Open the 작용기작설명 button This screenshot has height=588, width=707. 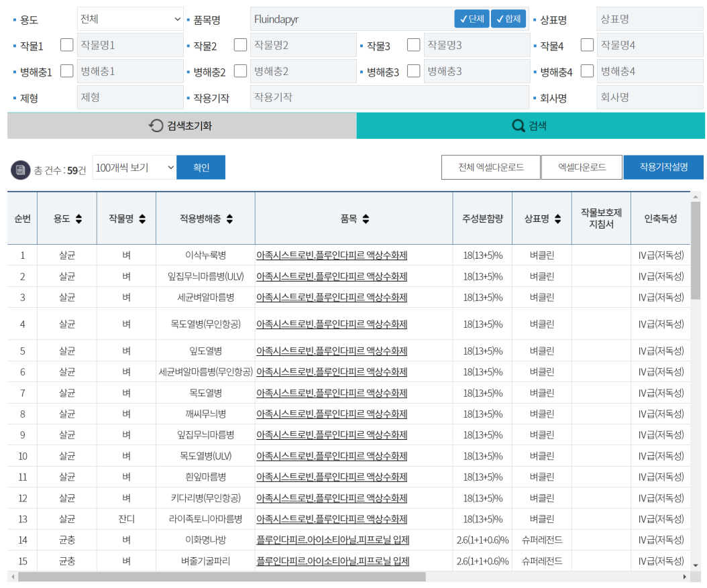tap(663, 168)
